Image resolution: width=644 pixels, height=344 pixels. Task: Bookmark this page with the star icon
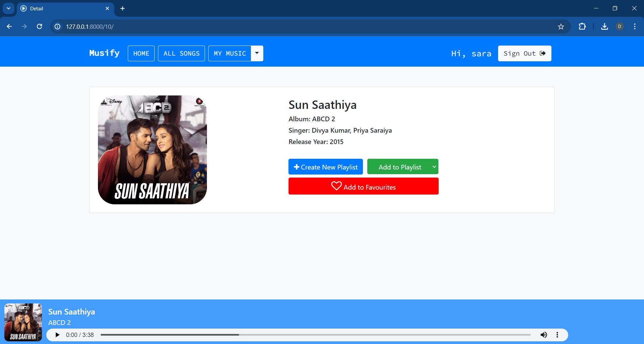561,26
